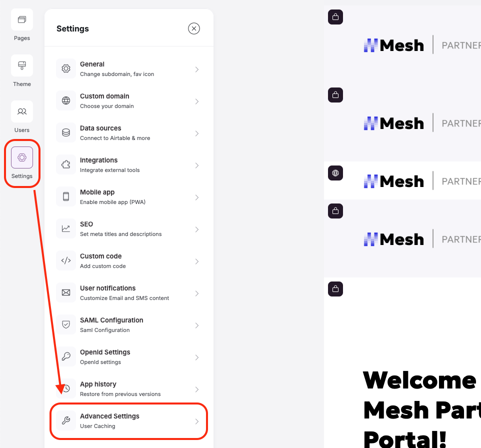Open App history to restore previous versions

128,388
